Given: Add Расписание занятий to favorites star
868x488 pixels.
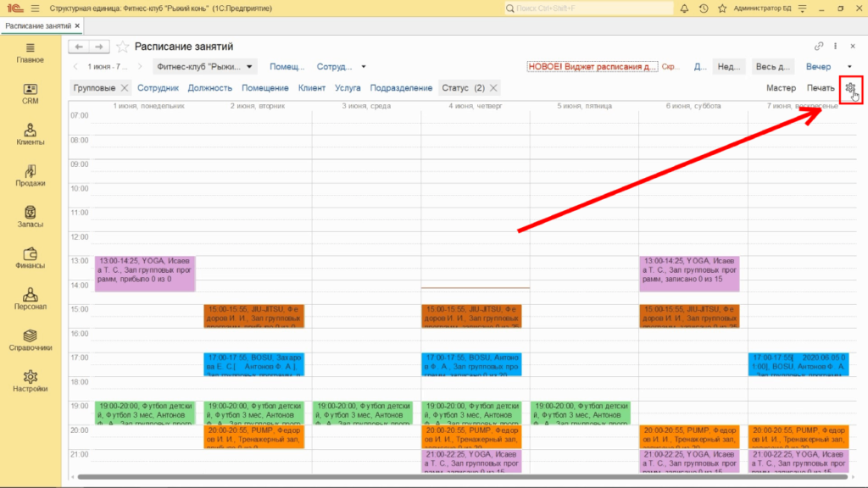Looking at the screenshot, I should coord(123,47).
